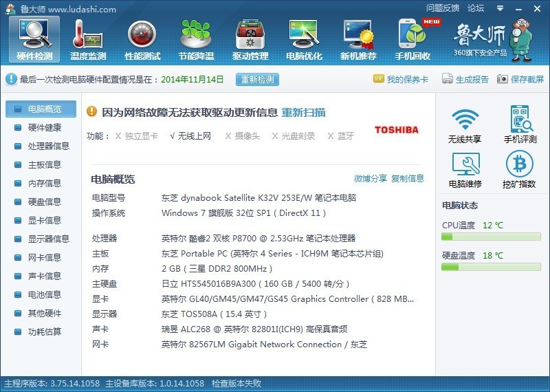
Task: Click the CPU温度 progress bar
Action: tap(491, 237)
